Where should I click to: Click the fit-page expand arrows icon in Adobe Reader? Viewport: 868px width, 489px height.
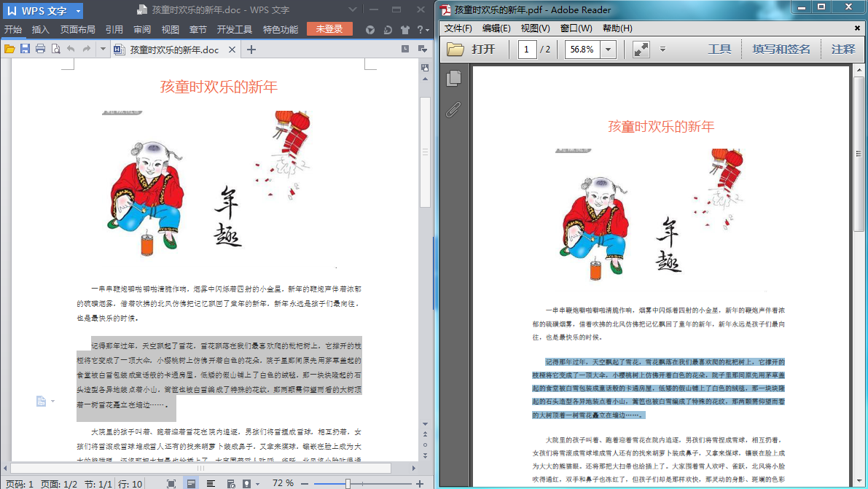641,50
